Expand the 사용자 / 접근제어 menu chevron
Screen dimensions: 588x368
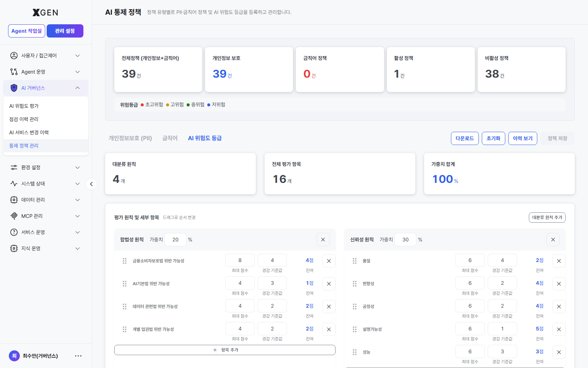tap(78, 56)
